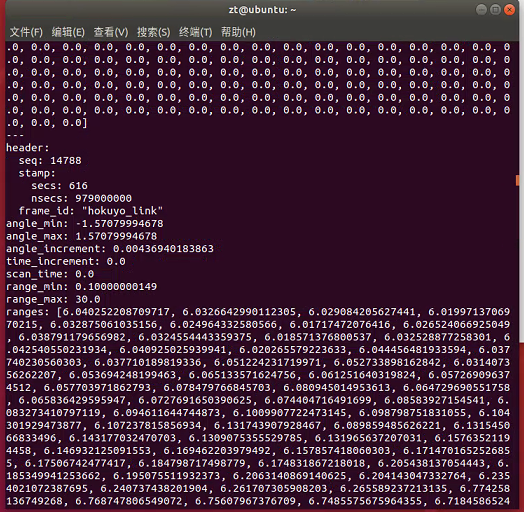Click the 'ranges:' label
Image resolution: width=524 pixels, height=512 pixels.
point(28,312)
